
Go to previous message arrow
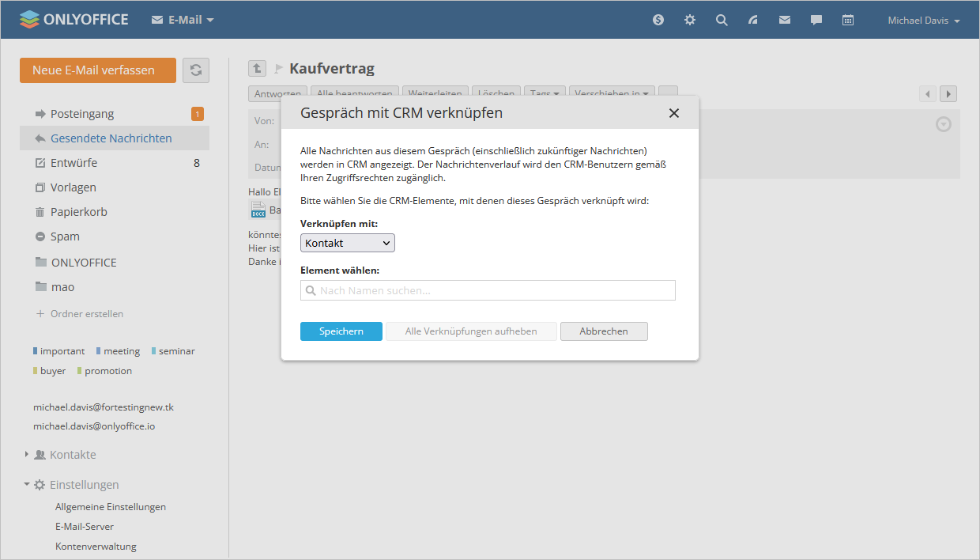coord(928,94)
